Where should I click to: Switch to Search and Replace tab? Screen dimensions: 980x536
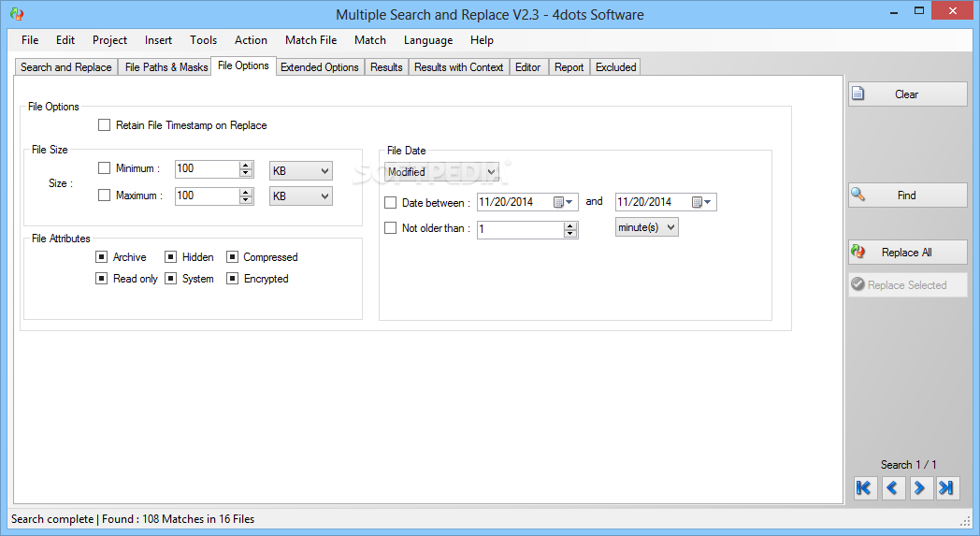pyautogui.click(x=66, y=67)
